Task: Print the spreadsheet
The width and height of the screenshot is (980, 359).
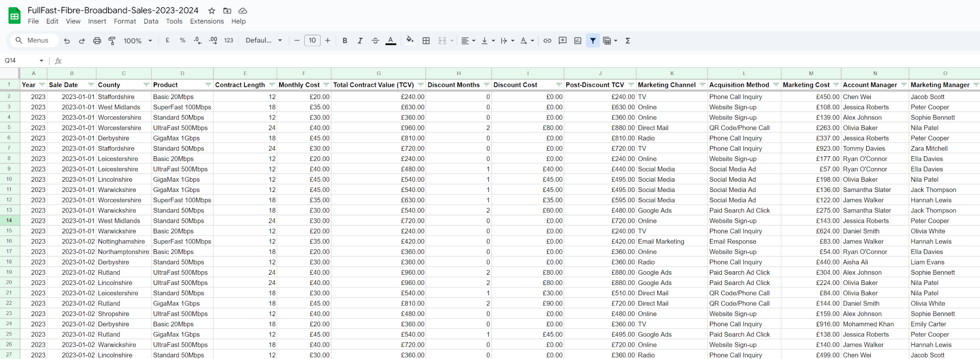Action: pyautogui.click(x=97, y=41)
